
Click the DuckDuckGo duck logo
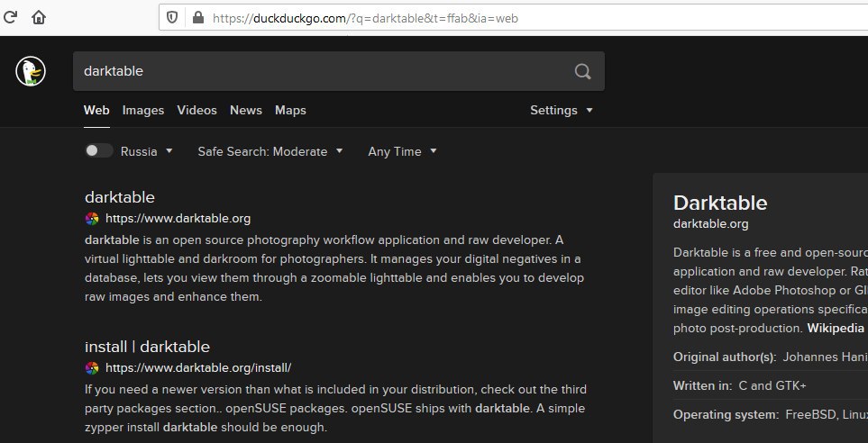(x=31, y=71)
